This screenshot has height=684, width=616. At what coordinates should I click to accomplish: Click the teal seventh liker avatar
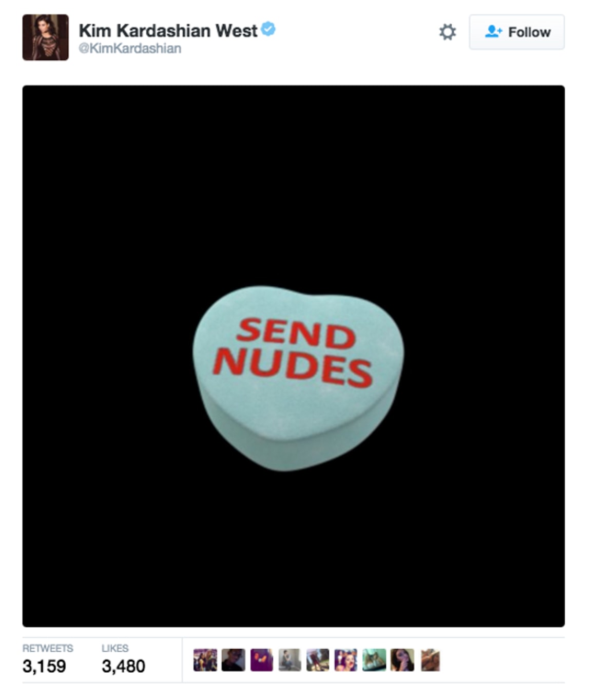click(x=374, y=660)
